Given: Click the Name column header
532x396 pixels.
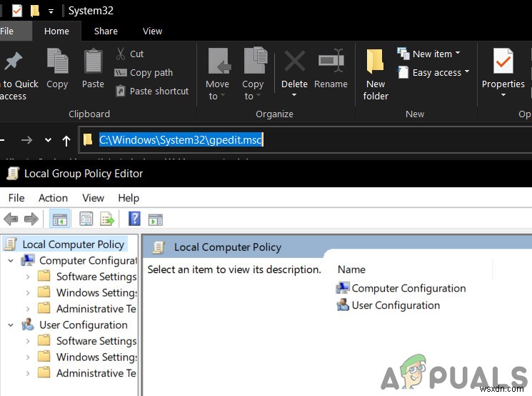Looking at the screenshot, I should (351, 269).
